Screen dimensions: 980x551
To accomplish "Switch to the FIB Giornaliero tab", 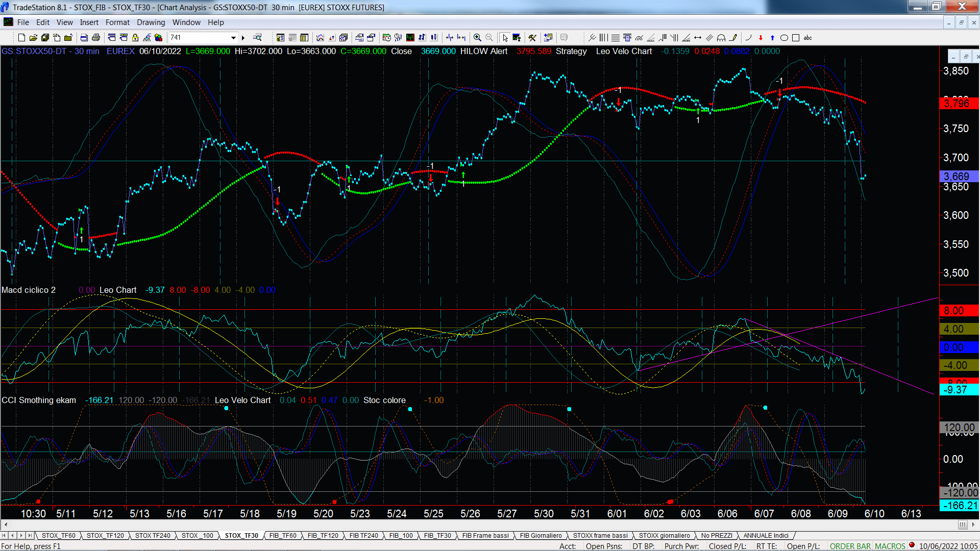I will pos(541,536).
